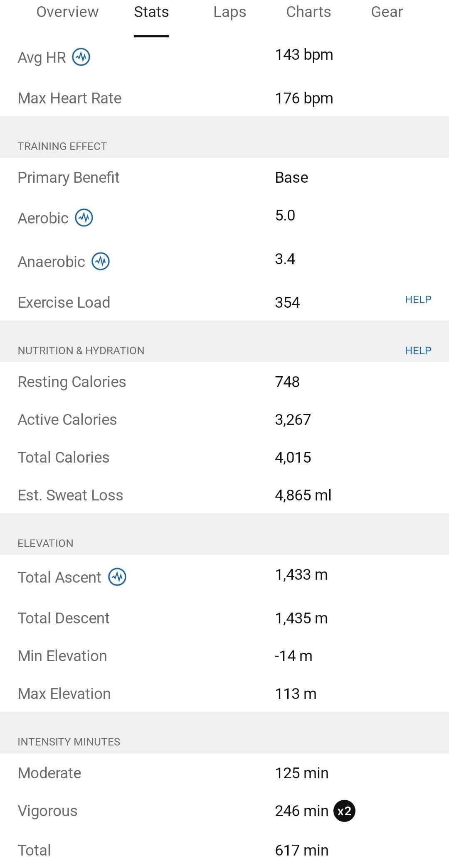Open the Laps tab
This screenshot has width=449, height=868.
pos(230,12)
